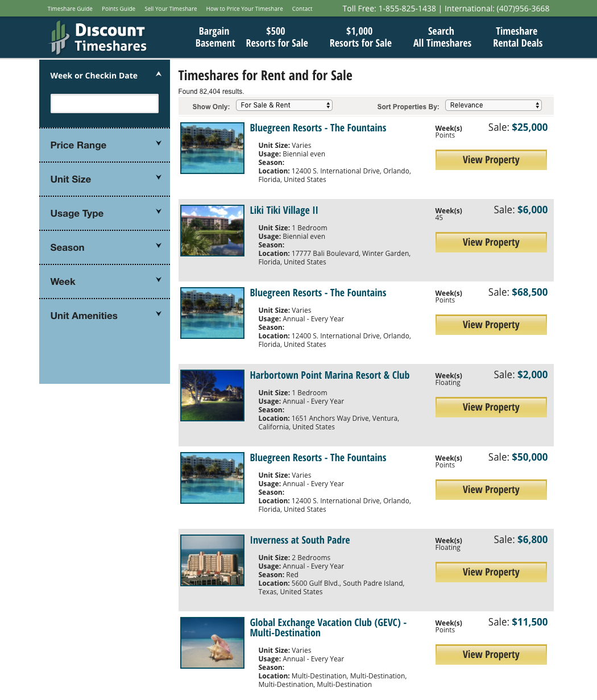Open Inverness at South Padre photo
This screenshot has height=700, width=597.
[212, 560]
